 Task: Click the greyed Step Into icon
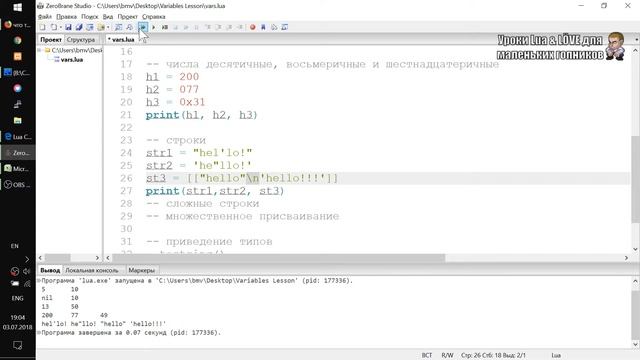tap(208, 27)
